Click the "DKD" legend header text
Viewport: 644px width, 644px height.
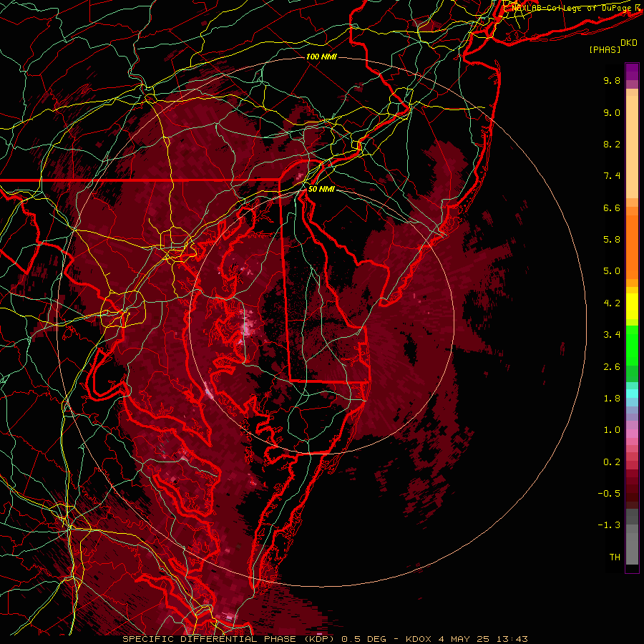coord(629,43)
